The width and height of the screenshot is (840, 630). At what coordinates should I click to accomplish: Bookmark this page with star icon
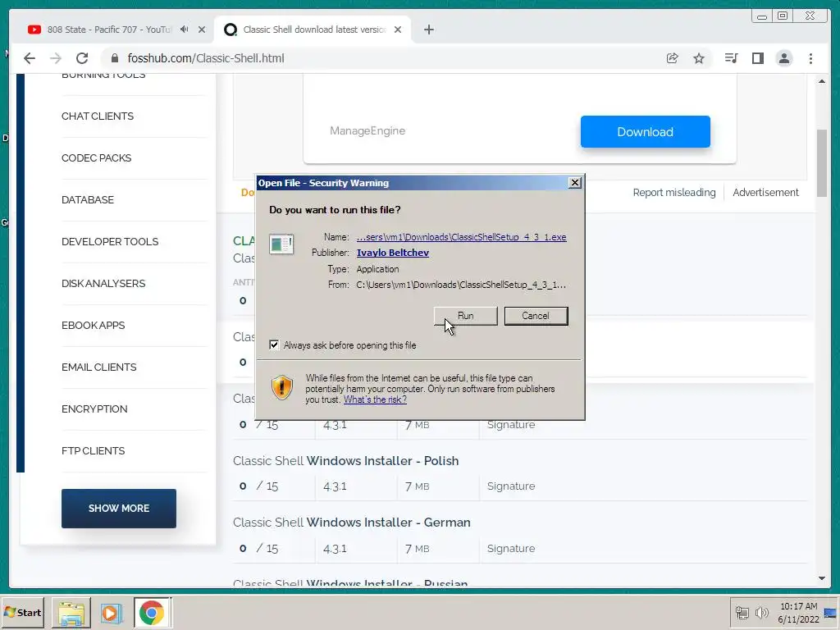699,58
